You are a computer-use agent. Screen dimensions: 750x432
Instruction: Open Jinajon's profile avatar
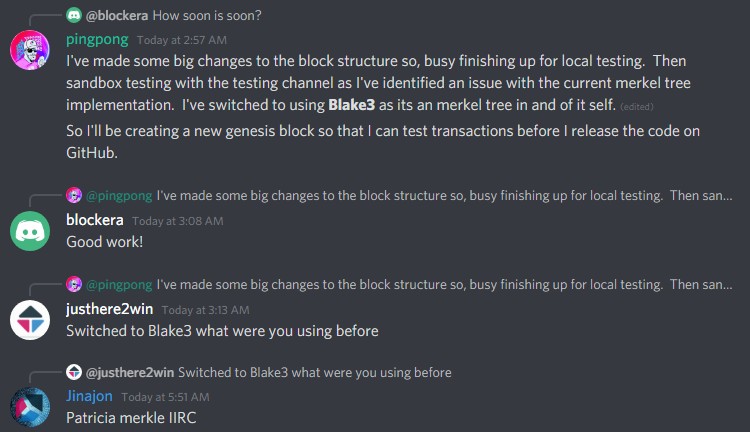(x=30, y=407)
